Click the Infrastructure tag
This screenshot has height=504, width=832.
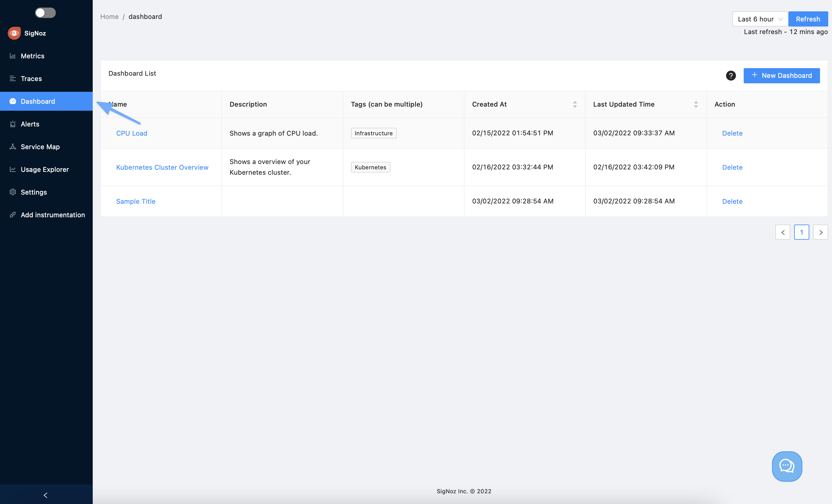pyautogui.click(x=373, y=133)
